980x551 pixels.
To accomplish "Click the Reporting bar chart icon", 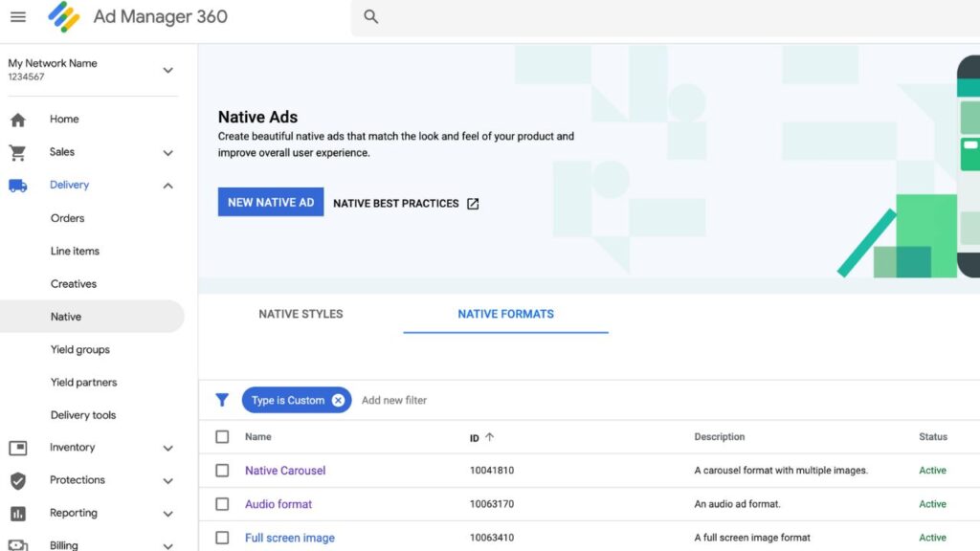I will 17,514.
